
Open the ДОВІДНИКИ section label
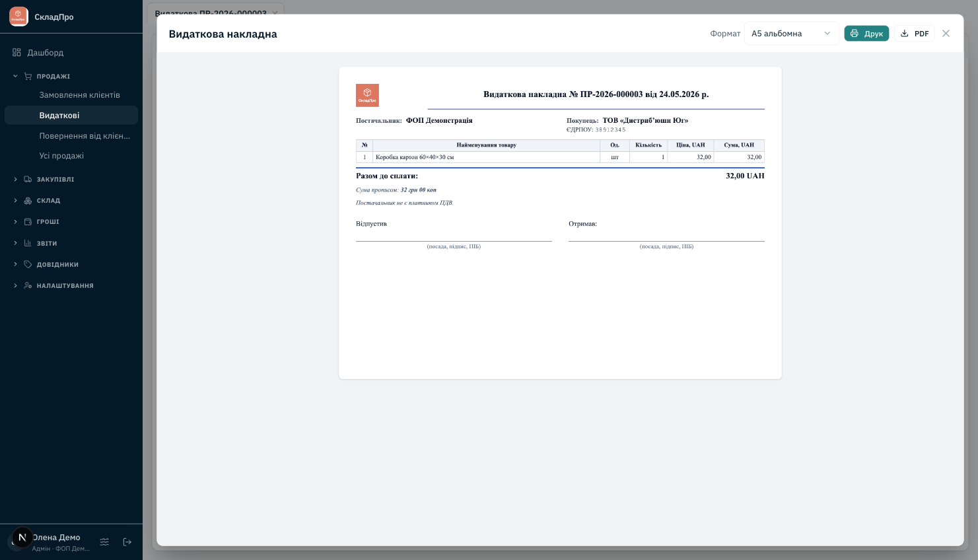tap(57, 265)
